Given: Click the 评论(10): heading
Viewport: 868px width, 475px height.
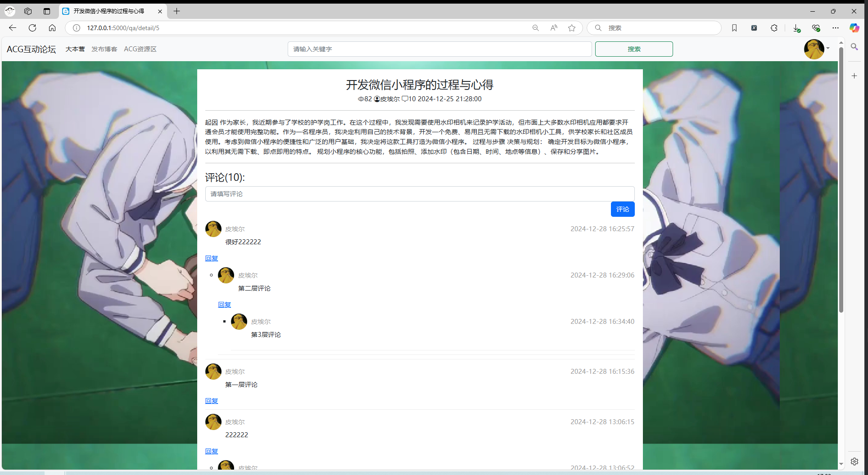Looking at the screenshot, I should pos(225,177).
